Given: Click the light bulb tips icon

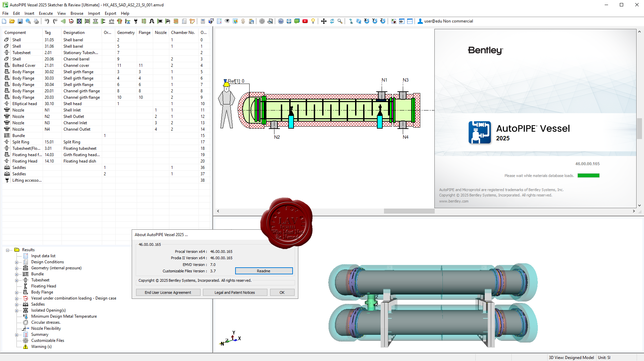Looking at the screenshot, I should 313,21.
